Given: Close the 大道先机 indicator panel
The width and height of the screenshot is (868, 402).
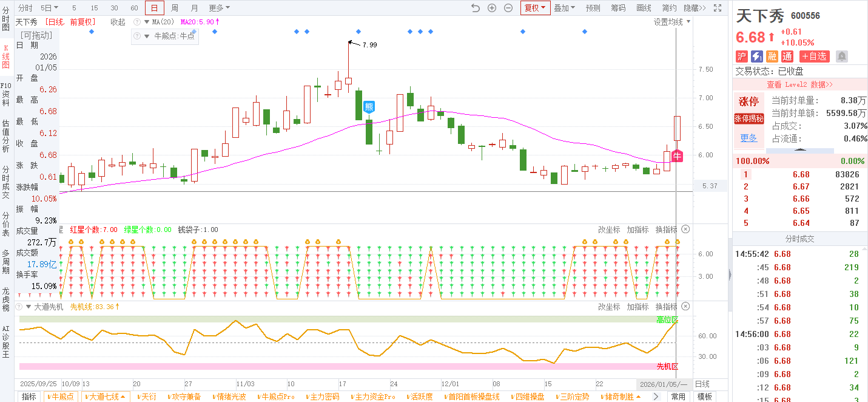Looking at the screenshot, I should point(685,307).
